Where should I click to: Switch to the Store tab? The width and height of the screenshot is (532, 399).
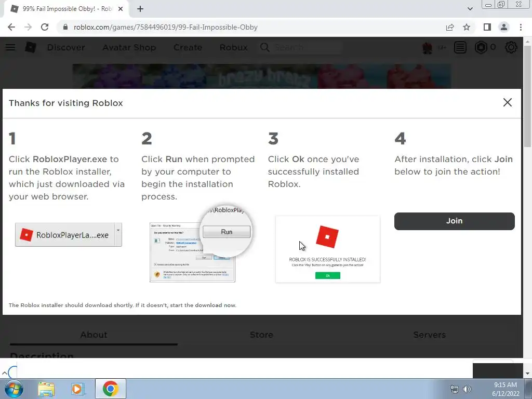262,335
